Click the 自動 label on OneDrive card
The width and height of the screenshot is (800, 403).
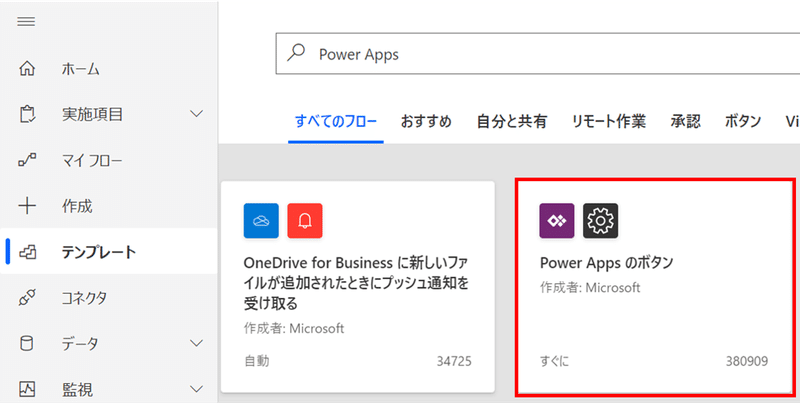point(257,362)
